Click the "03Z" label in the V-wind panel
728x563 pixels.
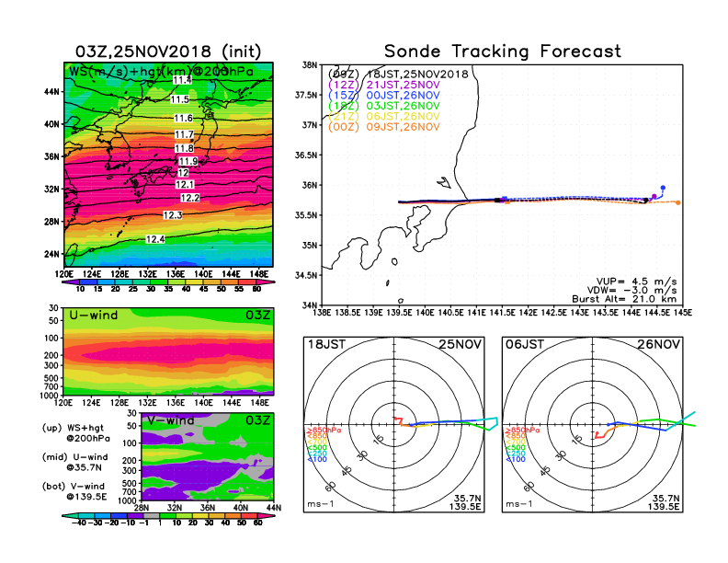point(257,420)
